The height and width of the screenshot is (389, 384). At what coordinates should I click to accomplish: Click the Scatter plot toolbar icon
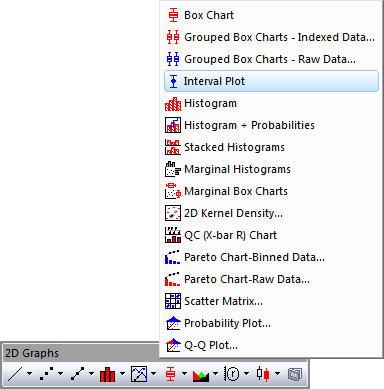pos(46,374)
